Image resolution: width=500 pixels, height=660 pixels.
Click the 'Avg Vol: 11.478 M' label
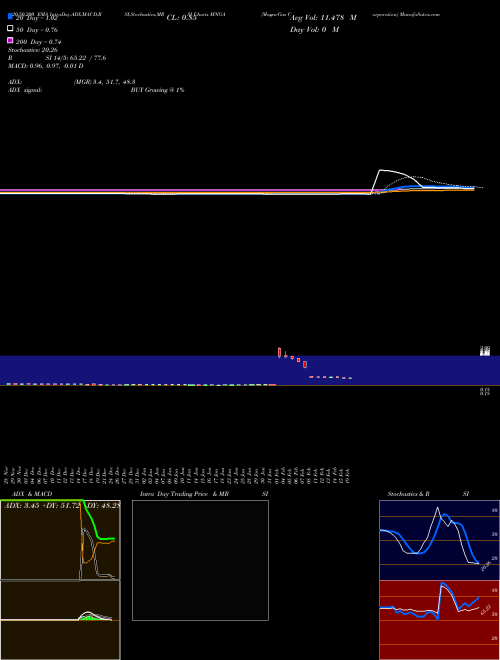pos(323,18)
